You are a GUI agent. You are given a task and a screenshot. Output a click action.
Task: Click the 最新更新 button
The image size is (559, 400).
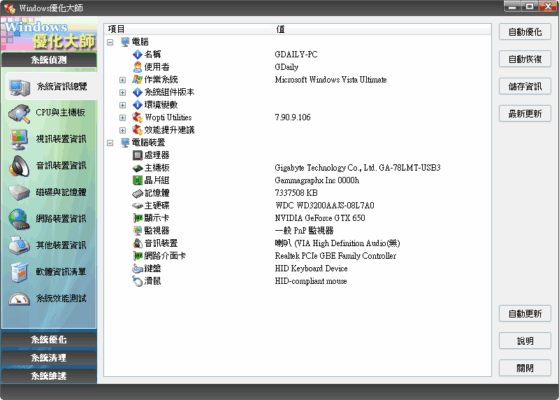pyautogui.click(x=525, y=113)
